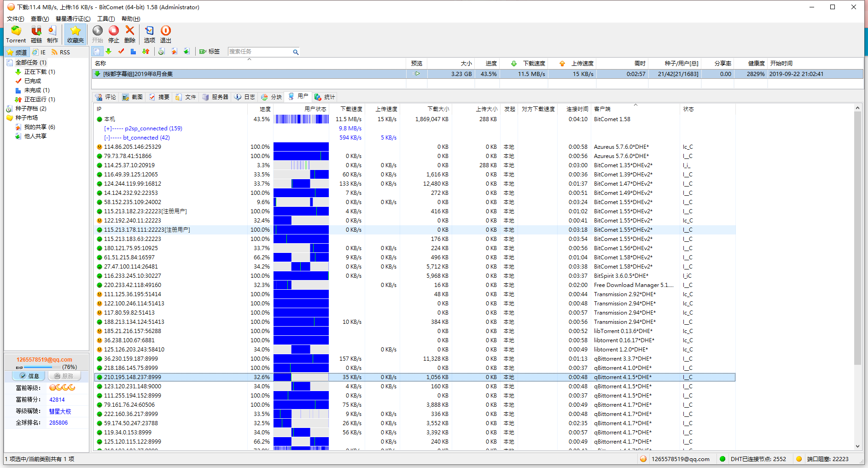This screenshot has height=468, width=868.
Task: Toggle the 信息 info panel button
Action: coord(29,376)
